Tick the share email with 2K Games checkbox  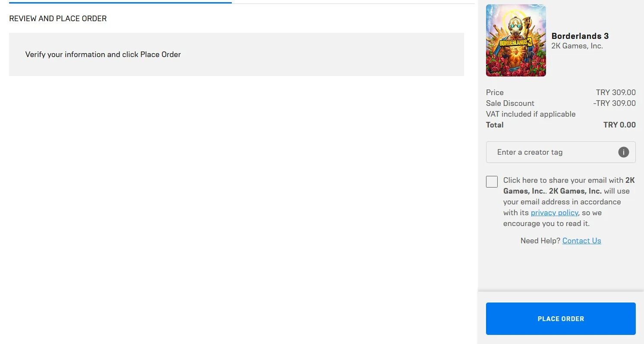[492, 182]
